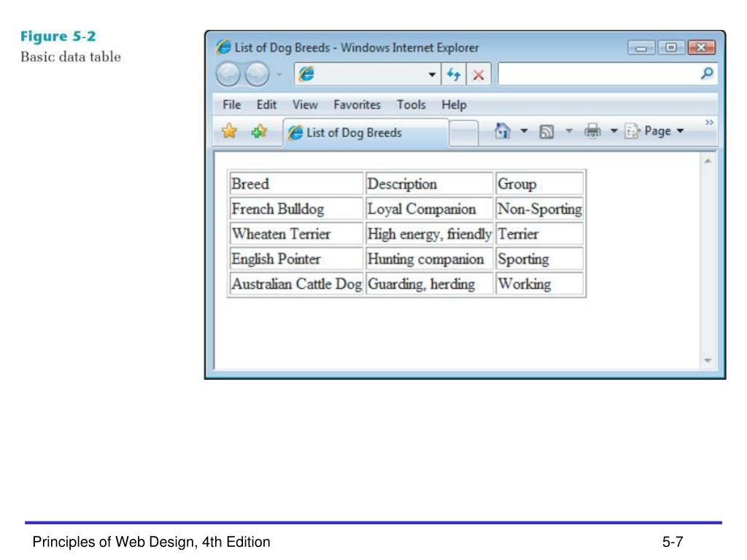The image size is (747, 560).
Task: Click the High energy, friendly cell
Action: click(x=429, y=234)
